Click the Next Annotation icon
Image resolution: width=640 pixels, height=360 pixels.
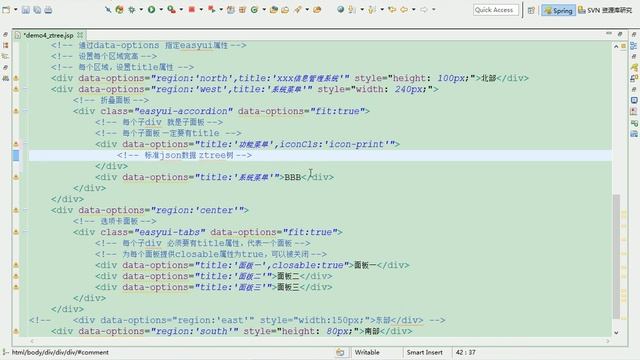(352, 9)
